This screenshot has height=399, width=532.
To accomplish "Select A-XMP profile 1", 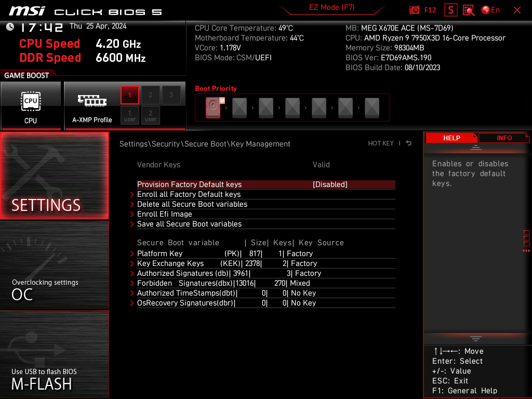I will [129, 95].
